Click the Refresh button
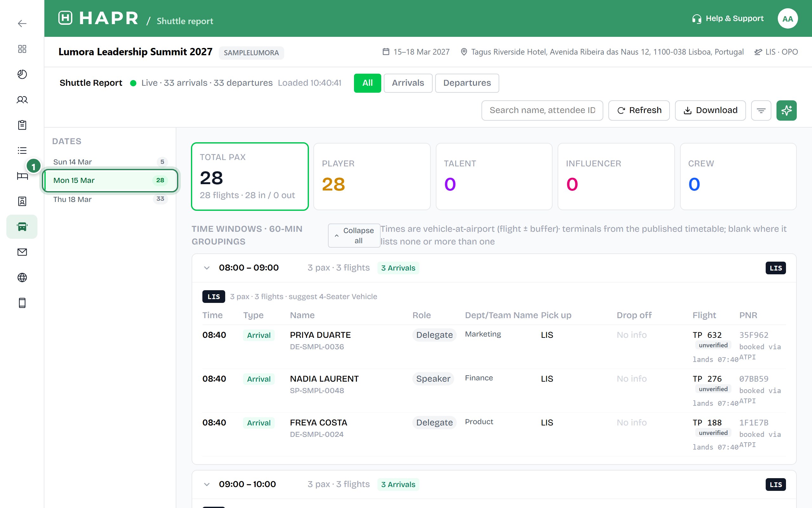Screen dimensions: 812x508 point(639,110)
